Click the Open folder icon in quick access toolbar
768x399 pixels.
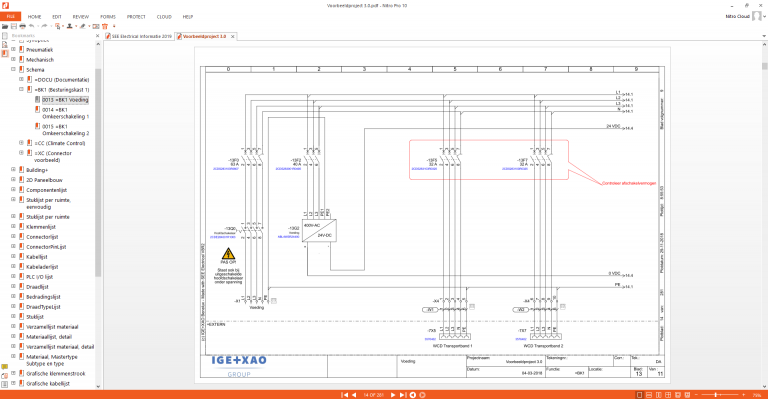(5, 26)
